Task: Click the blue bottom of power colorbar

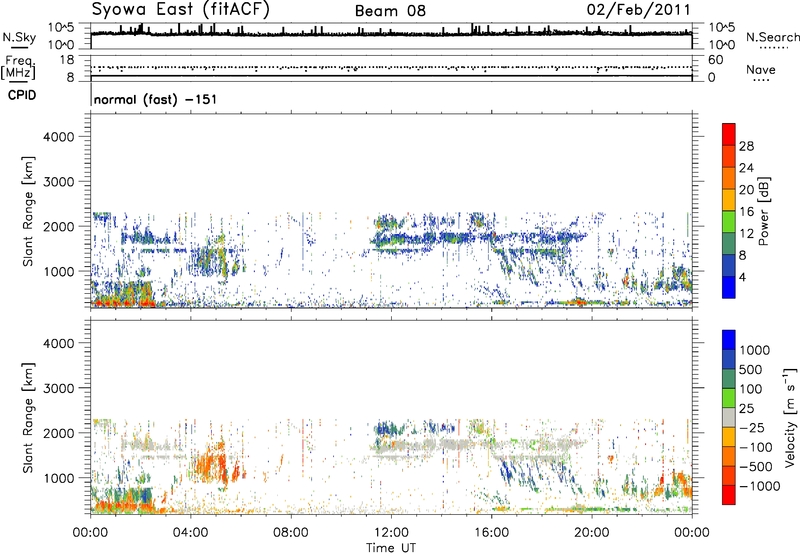Action: (729, 290)
